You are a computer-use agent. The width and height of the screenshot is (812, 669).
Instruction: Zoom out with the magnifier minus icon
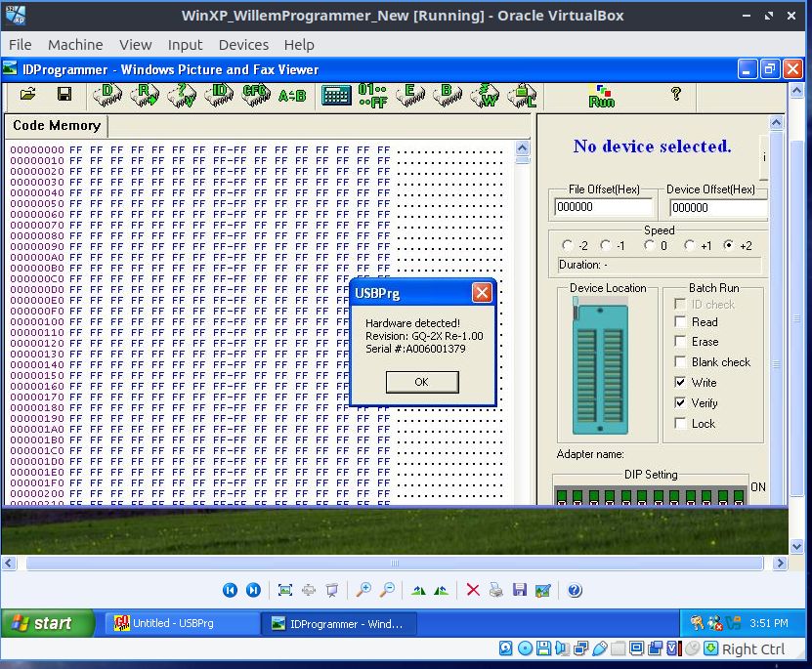(x=387, y=590)
